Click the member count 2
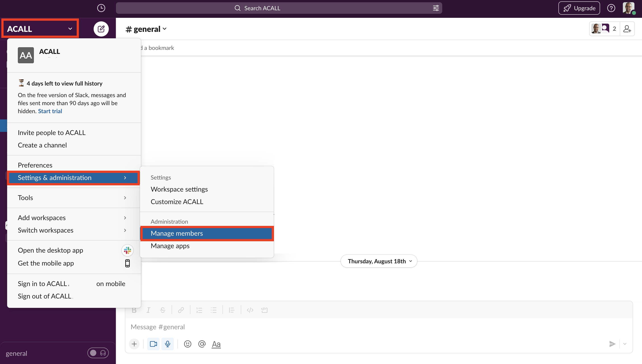 pos(614,29)
